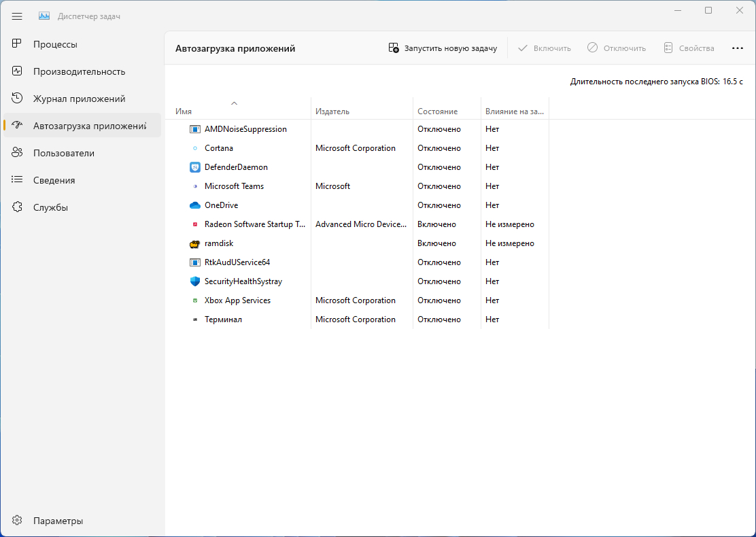The height and width of the screenshot is (537, 756).
Task: Open Параметры settings page
Action: pyautogui.click(x=82, y=521)
